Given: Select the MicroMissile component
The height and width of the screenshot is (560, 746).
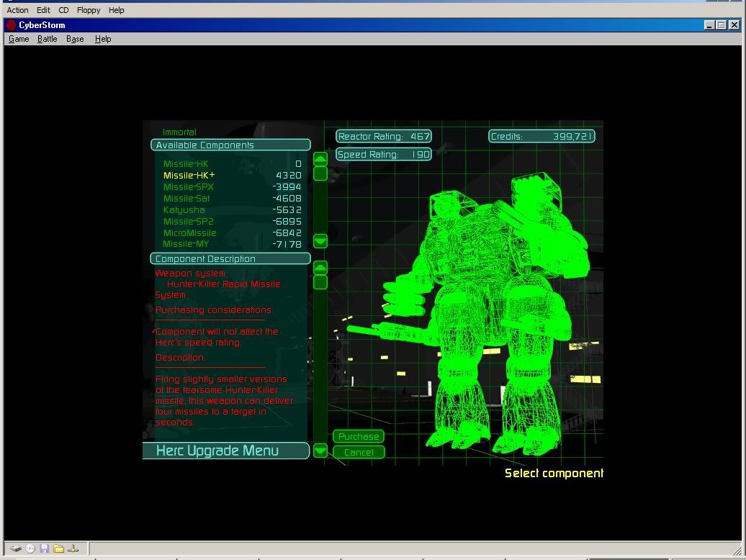Looking at the screenshot, I should click(189, 233).
